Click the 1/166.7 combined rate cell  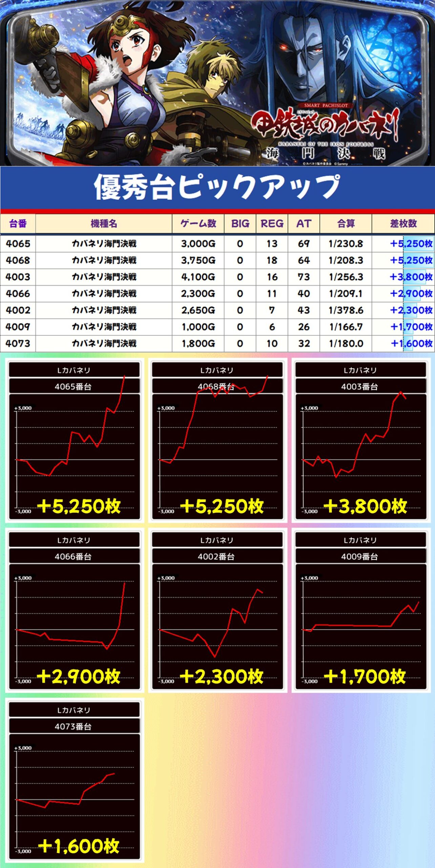point(346,327)
